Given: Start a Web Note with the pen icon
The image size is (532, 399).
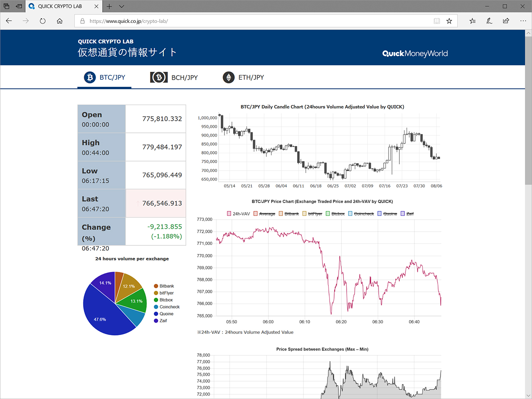Looking at the screenshot, I should 489,21.
